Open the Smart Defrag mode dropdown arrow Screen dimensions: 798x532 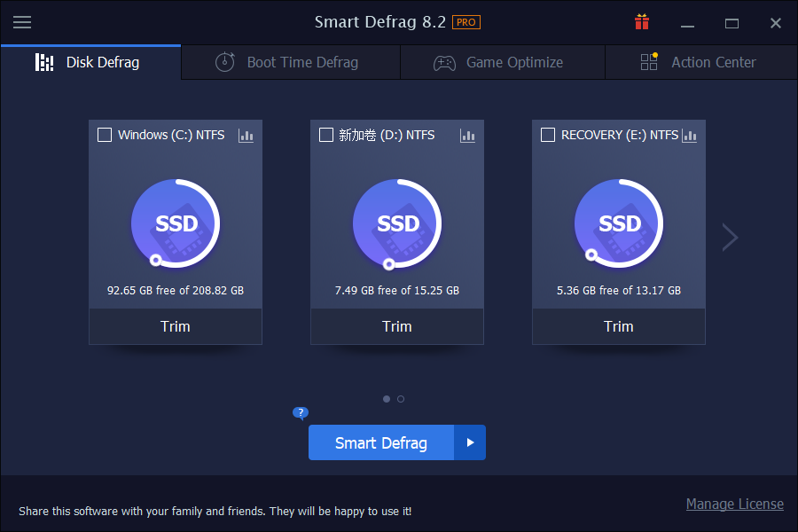471,442
